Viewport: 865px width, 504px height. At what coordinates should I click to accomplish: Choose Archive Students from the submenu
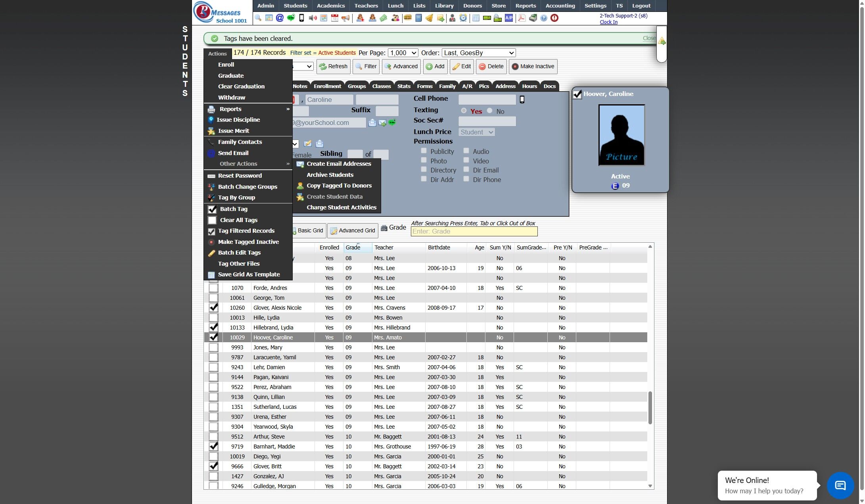[330, 175]
